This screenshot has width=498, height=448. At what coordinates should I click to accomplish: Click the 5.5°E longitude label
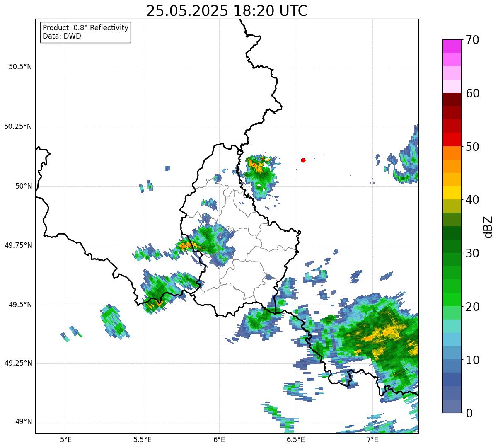[x=143, y=439]
